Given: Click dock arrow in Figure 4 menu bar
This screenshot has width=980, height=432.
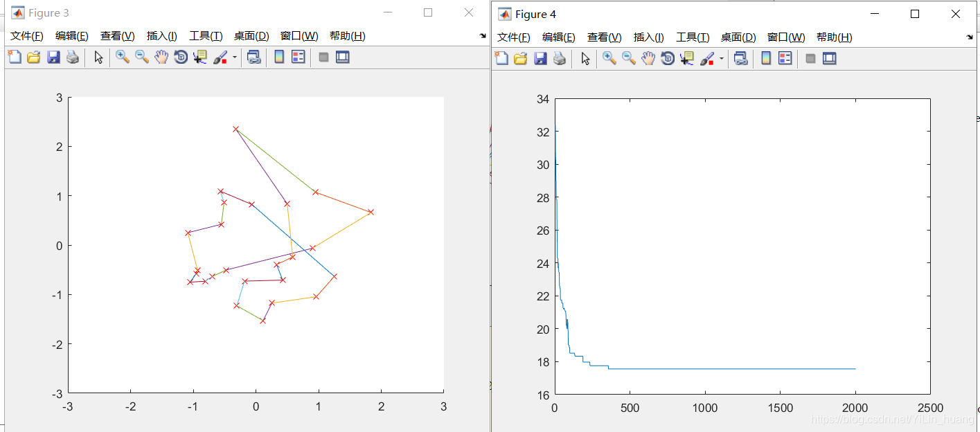Looking at the screenshot, I should [x=969, y=37].
